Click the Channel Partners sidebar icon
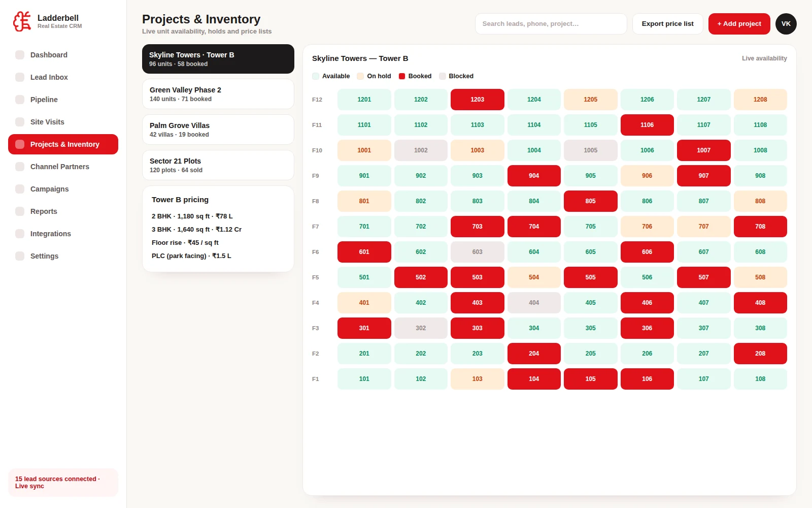The width and height of the screenshot is (812, 508). pyautogui.click(x=20, y=167)
